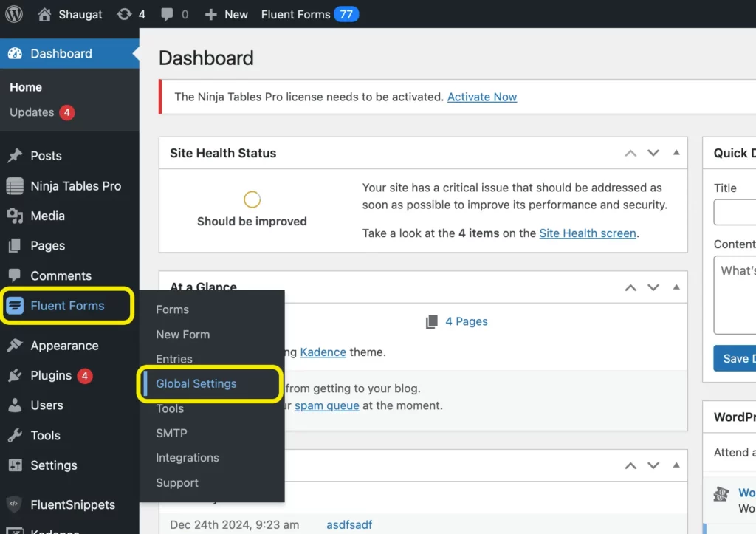
Task: Click the Pages icon in the sidebar
Action: point(15,245)
